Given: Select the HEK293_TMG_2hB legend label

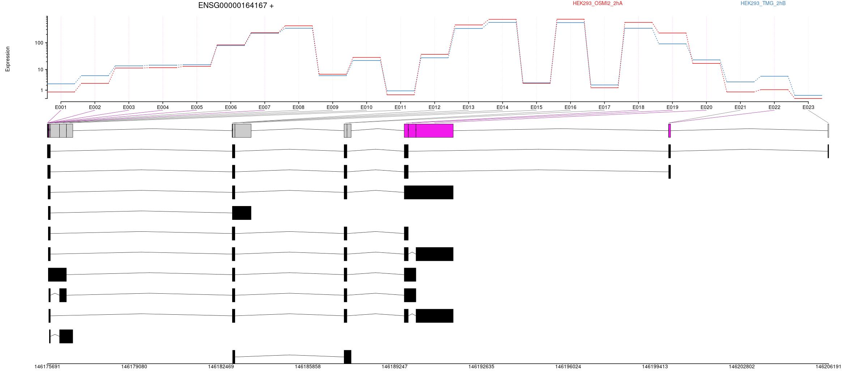Looking at the screenshot, I should coord(763,3).
